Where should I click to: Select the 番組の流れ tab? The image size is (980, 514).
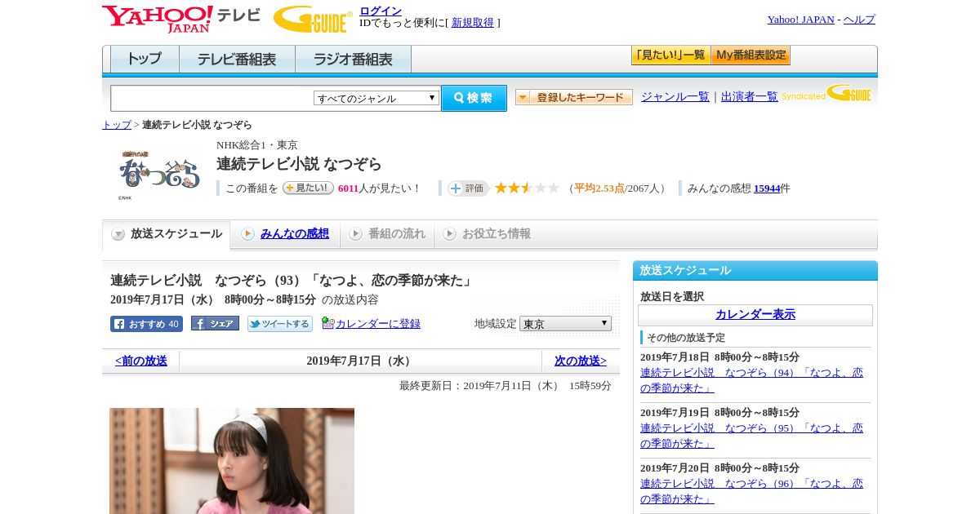tap(387, 234)
